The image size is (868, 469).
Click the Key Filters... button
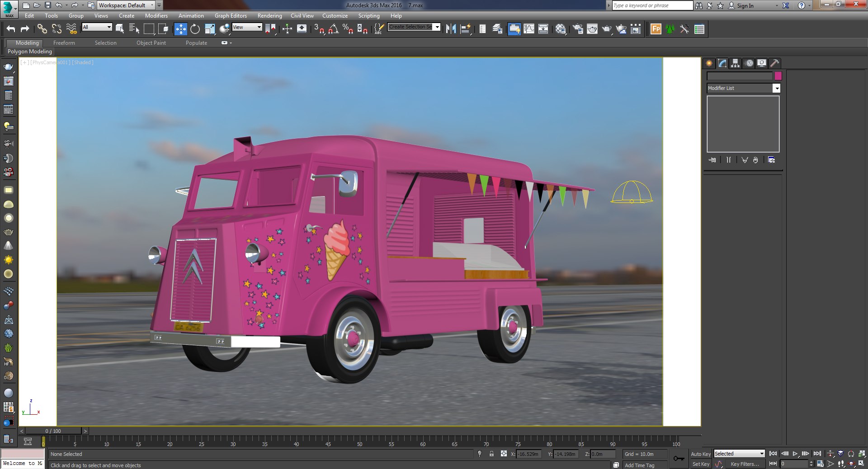745,464
